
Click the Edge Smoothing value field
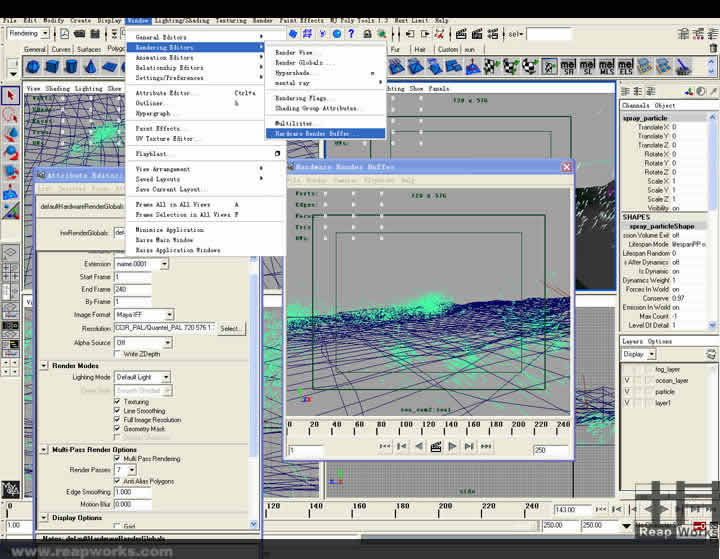click(133, 492)
